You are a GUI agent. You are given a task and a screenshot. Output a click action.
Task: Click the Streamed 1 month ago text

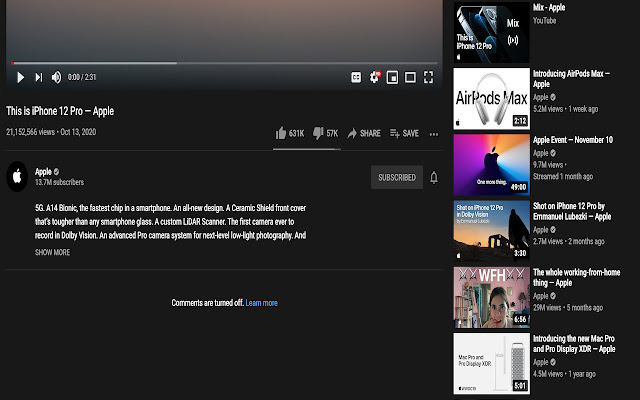(x=563, y=176)
